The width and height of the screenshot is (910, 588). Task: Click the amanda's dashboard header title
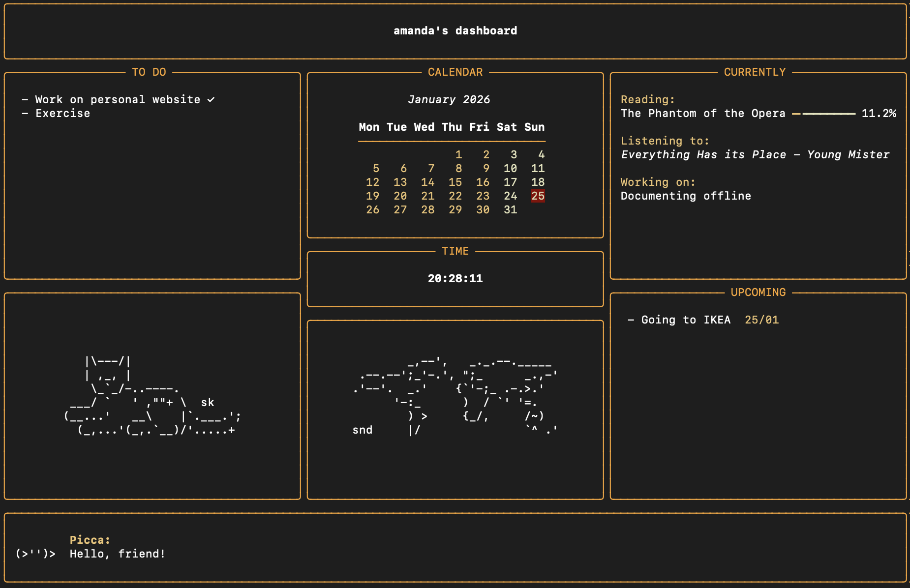coord(455,31)
